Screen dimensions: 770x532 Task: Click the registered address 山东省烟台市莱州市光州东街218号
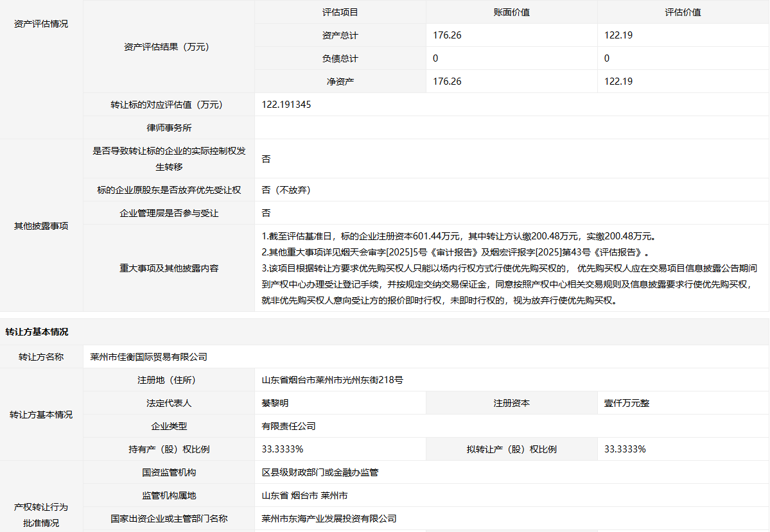click(x=332, y=380)
